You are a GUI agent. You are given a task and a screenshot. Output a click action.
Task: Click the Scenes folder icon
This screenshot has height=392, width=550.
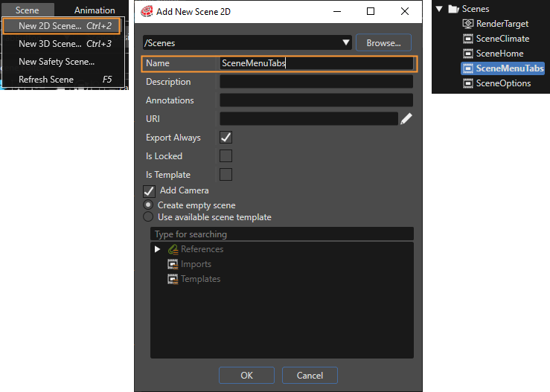[x=453, y=9]
